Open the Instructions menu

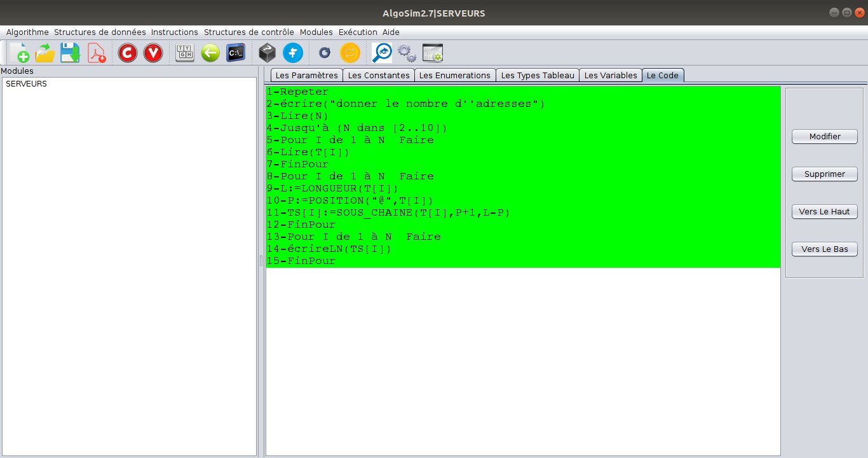coord(175,32)
